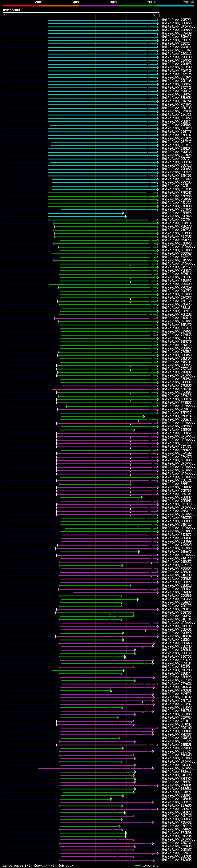Click hit label UniRef100_Q6IVK6

click(x=176, y=145)
